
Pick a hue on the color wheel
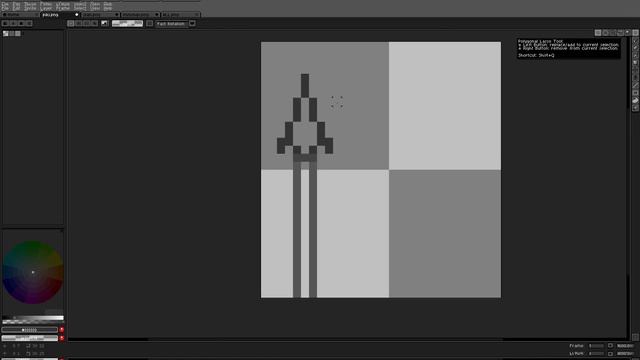pyautogui.click(x=33, y=272)
